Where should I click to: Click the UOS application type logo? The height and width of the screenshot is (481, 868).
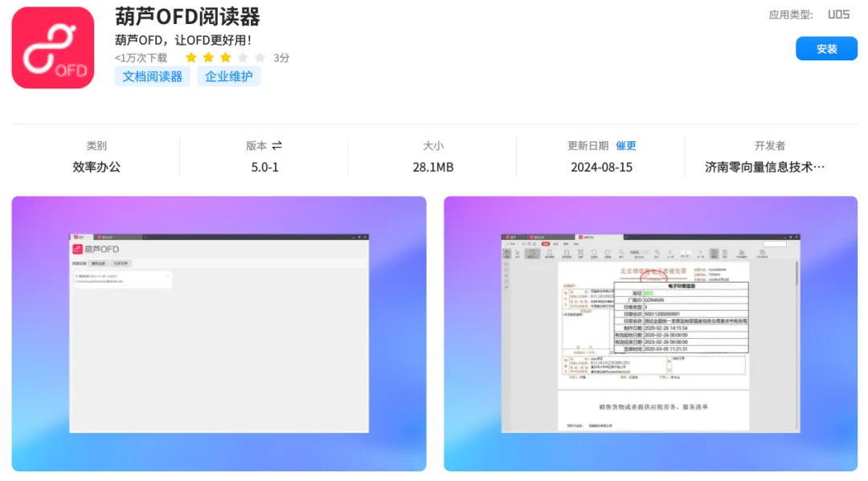pyautogui.click(x=838, y=14)
